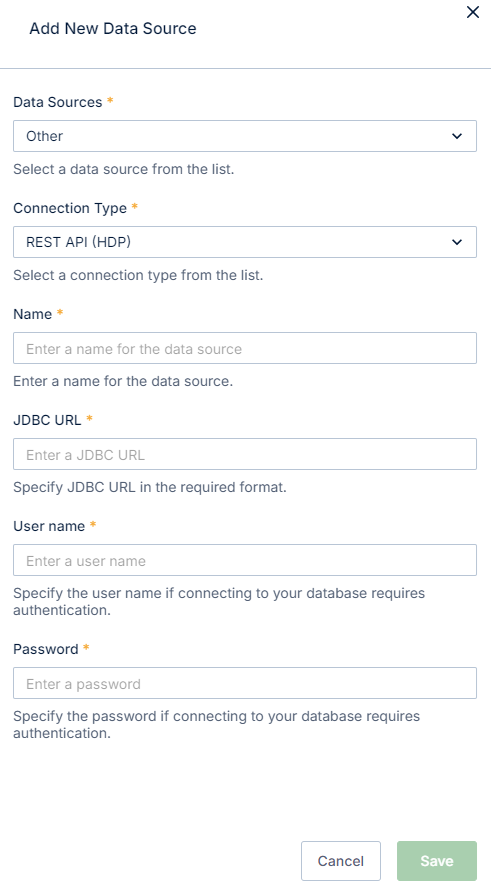
Task: Expand the Data Sources chevron arrow
Action: coord(457,136)
